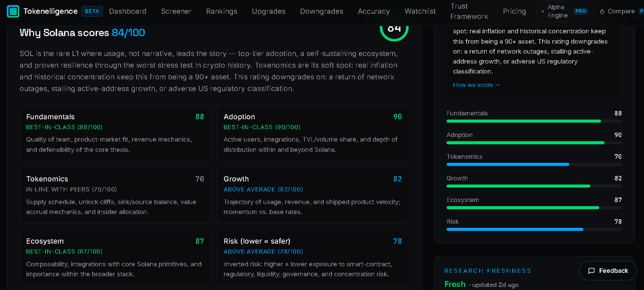Click the sparkle icon in Alpha Engine
Image resolution: width=644 pixels, height=290 pixels.
point(543,11)
